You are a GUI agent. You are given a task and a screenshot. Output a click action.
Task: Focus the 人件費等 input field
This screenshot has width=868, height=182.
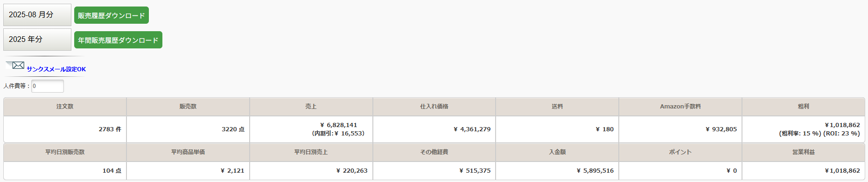pyautogui.click(x=48, y=86)
